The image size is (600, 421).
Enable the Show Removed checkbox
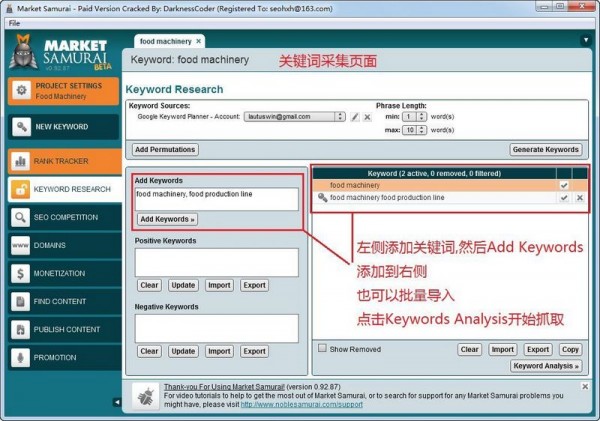[323, 348]
